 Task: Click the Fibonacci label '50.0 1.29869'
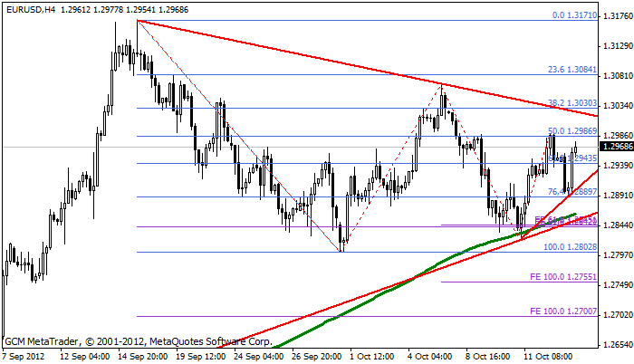point(572,131)
